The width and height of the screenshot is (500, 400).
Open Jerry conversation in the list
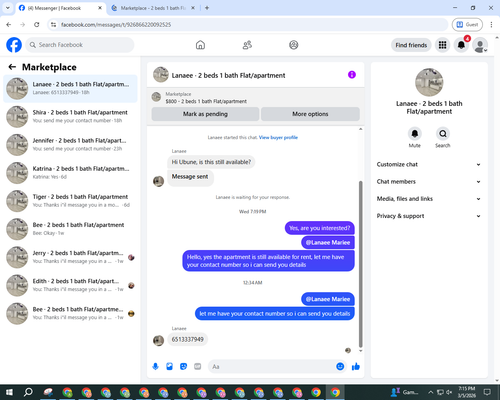70,257
